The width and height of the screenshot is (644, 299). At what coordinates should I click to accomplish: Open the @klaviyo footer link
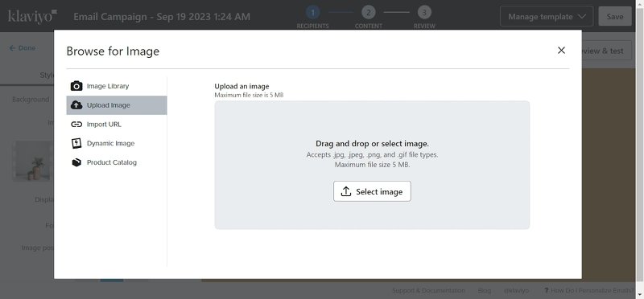click(x=516, y=290)
